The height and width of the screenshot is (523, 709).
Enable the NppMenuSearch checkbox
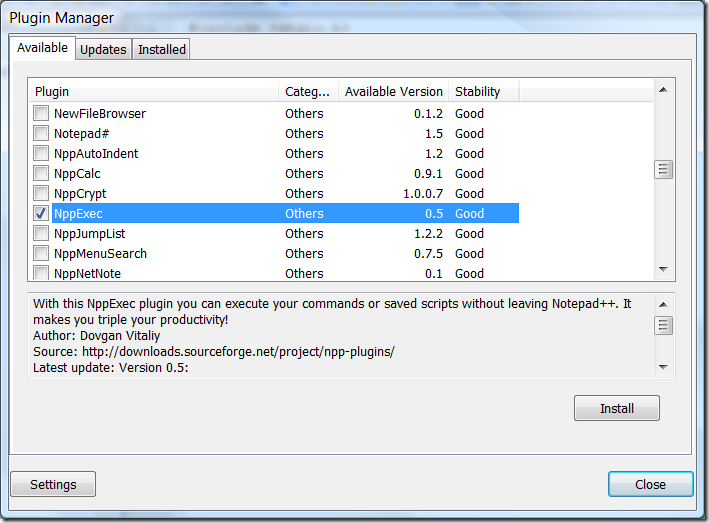click(x=41, y=253)
